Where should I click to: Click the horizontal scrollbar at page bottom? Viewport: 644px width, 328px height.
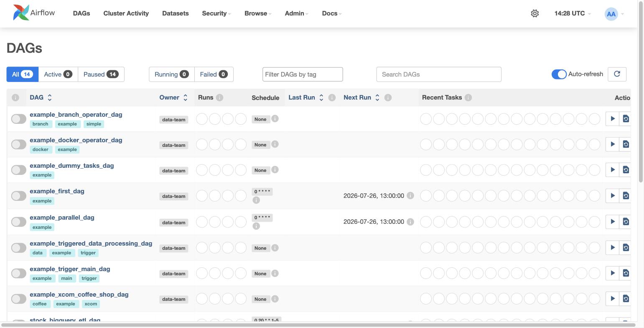pos(318,325)
